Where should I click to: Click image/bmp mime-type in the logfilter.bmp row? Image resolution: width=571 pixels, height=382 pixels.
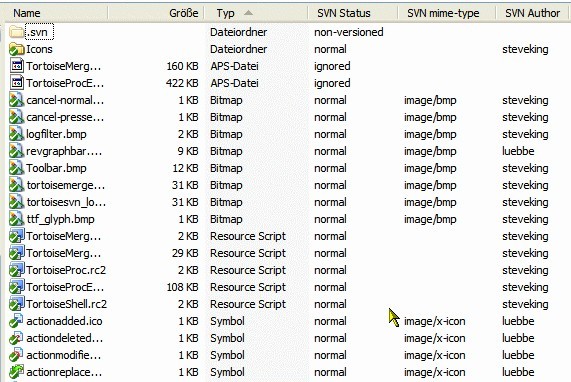(430, 134)
